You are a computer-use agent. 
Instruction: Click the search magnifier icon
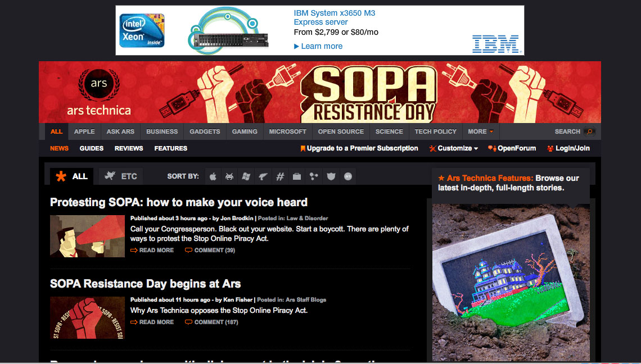click(x=589, y=131)
